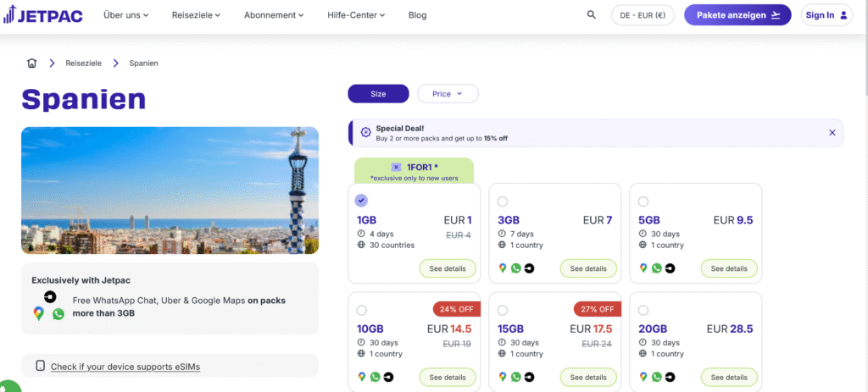Open the DE - EUR (€) currency selector
Image resolution: width=868 pixels, height=392 pixels.
tap(643, 15)
